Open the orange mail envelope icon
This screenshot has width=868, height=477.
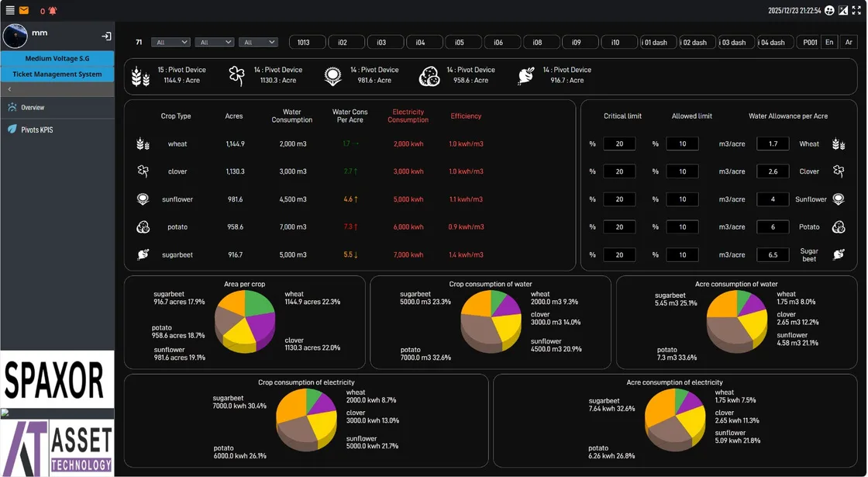24,10
